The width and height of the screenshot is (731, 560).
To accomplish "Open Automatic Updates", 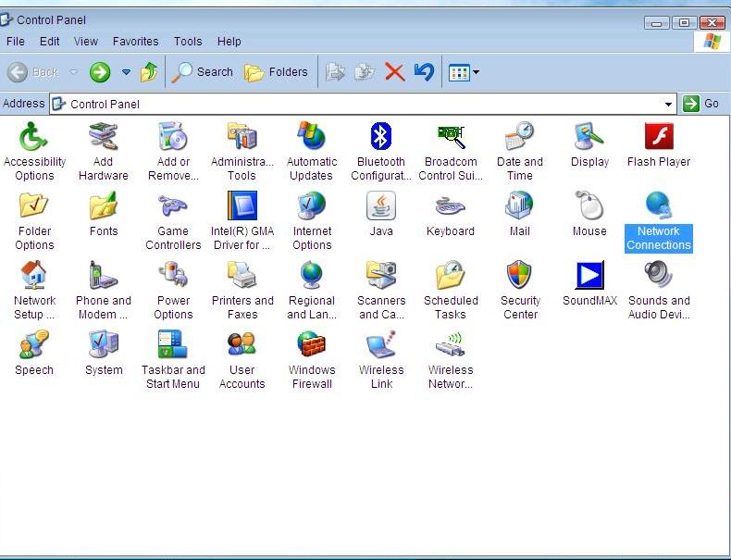I will click(312, 151).
